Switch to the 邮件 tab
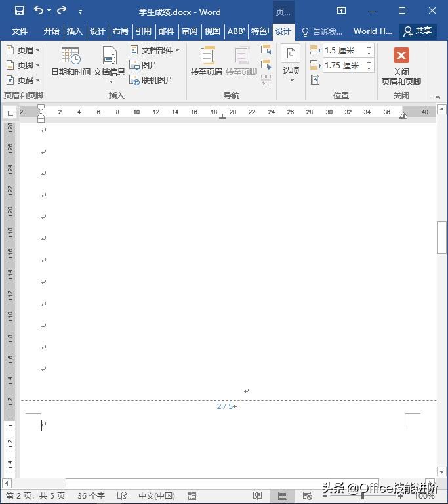The height and width of the screenshot is (504, 448). click(x=167, y=31)
